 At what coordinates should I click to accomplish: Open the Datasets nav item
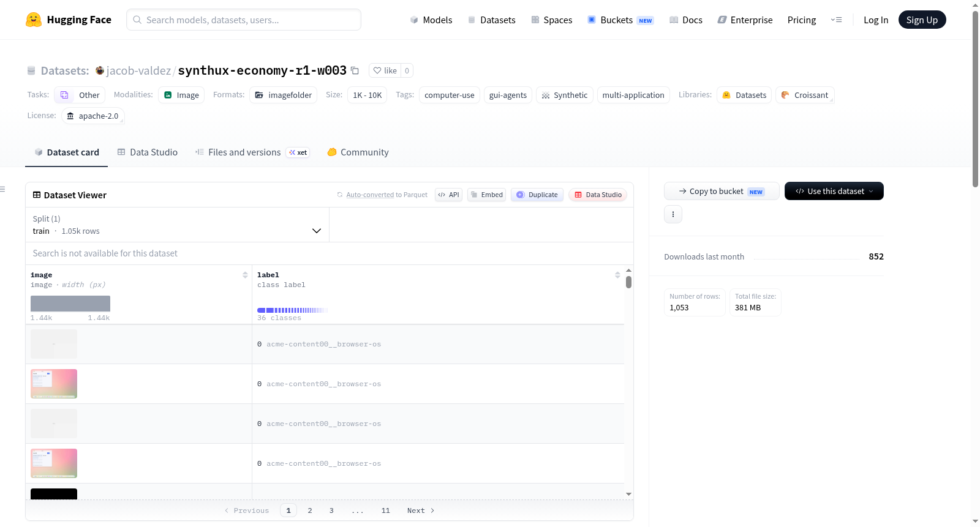492,20
